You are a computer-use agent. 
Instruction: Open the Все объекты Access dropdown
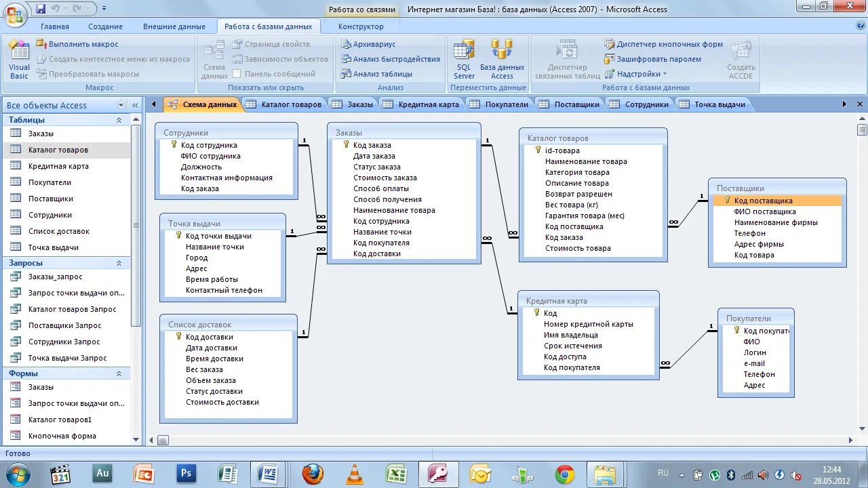(121, 105)
